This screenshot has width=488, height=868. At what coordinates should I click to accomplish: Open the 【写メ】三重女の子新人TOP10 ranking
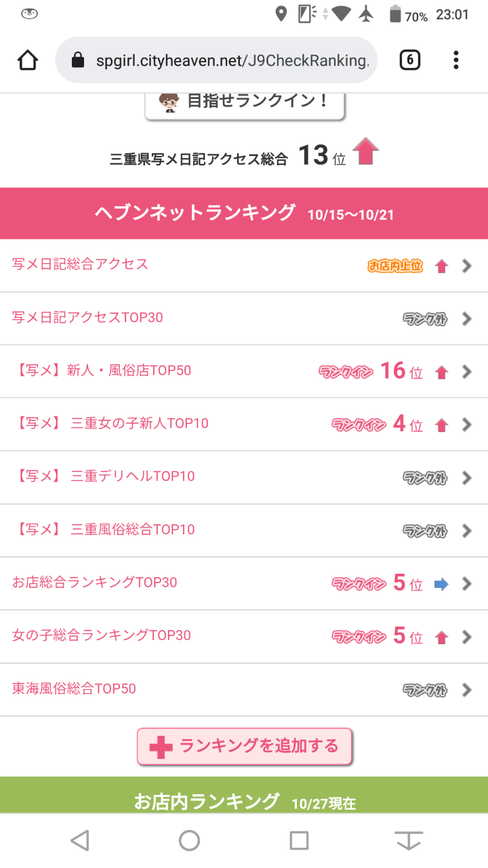(x=111, y=424)
